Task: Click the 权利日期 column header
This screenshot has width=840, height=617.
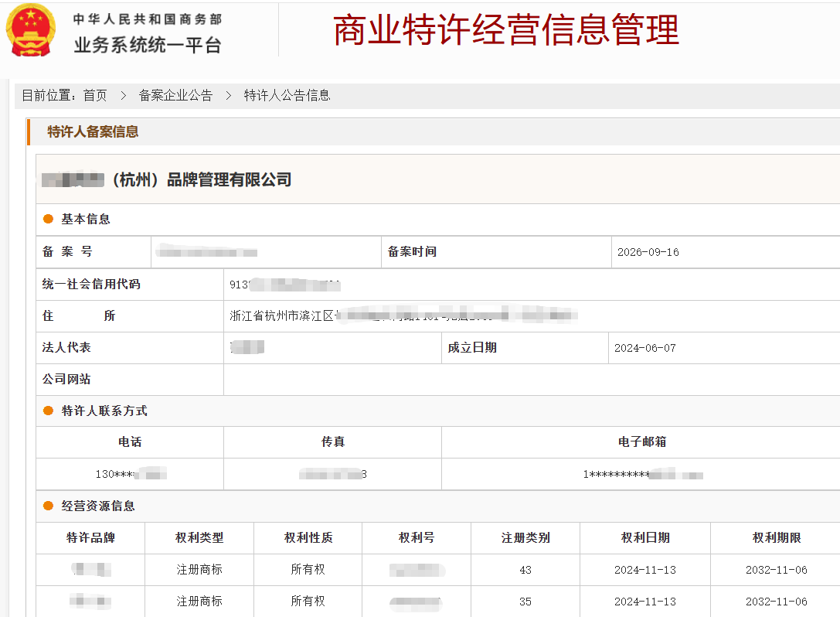Action: click(x=645, y=537)
